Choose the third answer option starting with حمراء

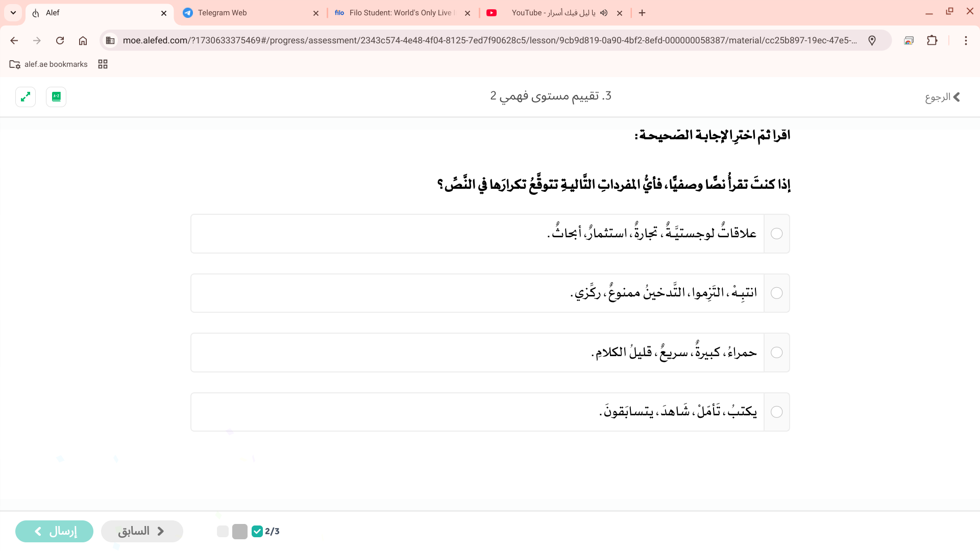[674, 353]
